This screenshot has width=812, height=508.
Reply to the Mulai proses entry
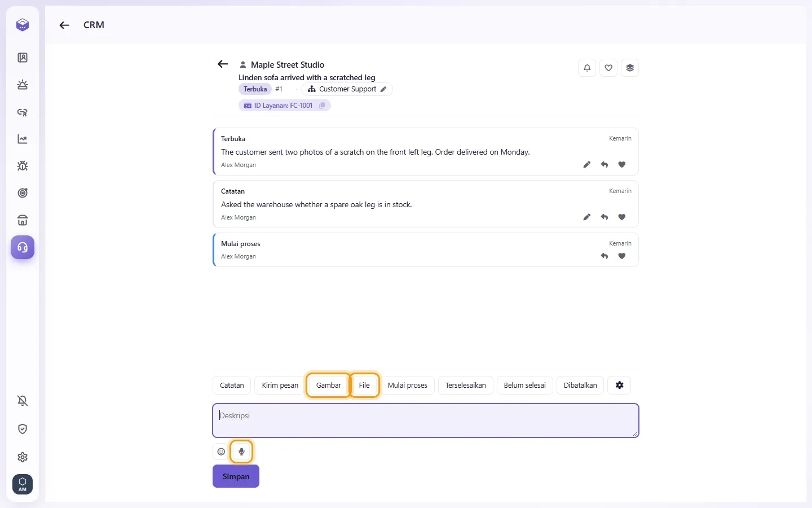tap(604, 256)
